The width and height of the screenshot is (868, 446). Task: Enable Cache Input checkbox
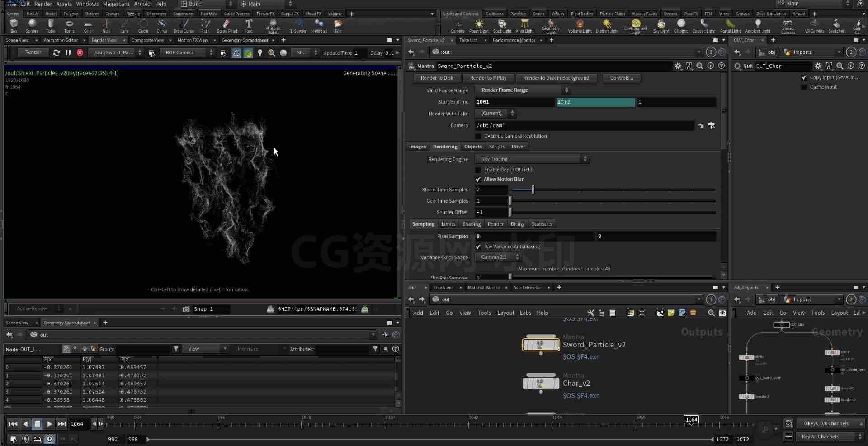804,87
